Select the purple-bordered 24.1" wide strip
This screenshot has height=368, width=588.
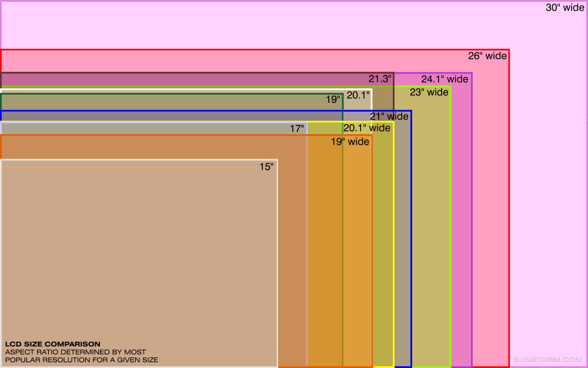(x=461, y=235)
